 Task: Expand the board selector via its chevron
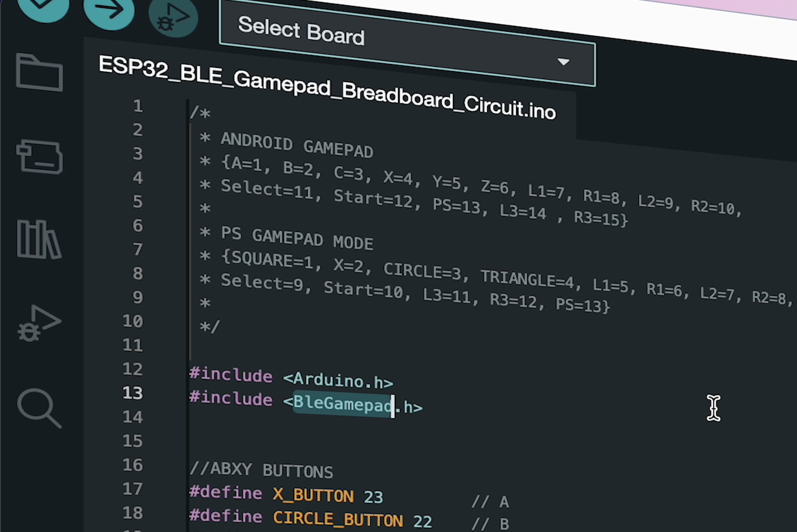(x=564, y=62)
